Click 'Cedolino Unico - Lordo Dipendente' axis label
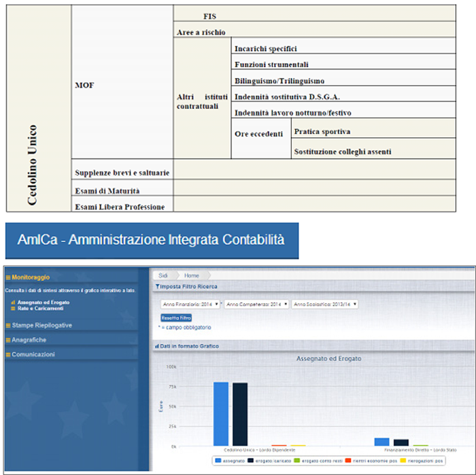This screenshot has width=476, height=475. (x=259, y=450)
